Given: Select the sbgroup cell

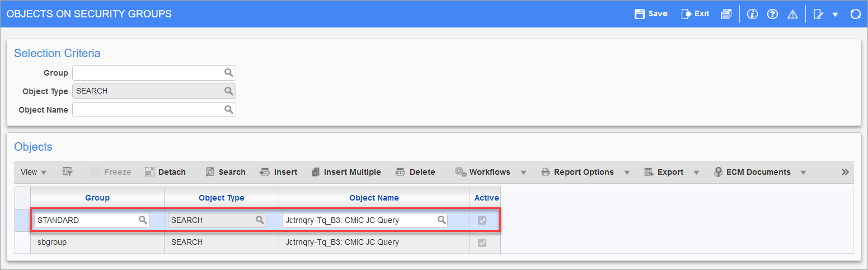Looking at the screenshot, I should [97, 243].
